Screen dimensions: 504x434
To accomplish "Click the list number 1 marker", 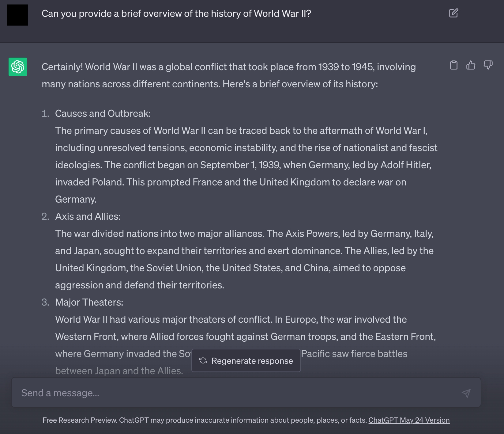I will 45,114.
